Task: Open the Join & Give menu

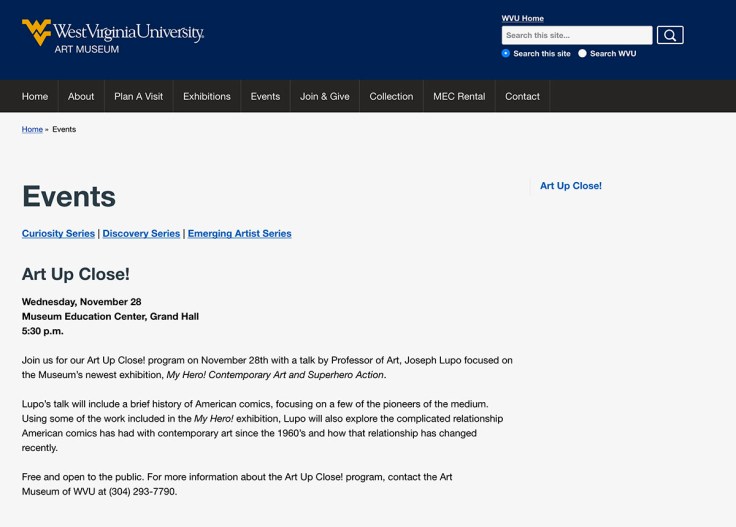Action: coord(325,96)
